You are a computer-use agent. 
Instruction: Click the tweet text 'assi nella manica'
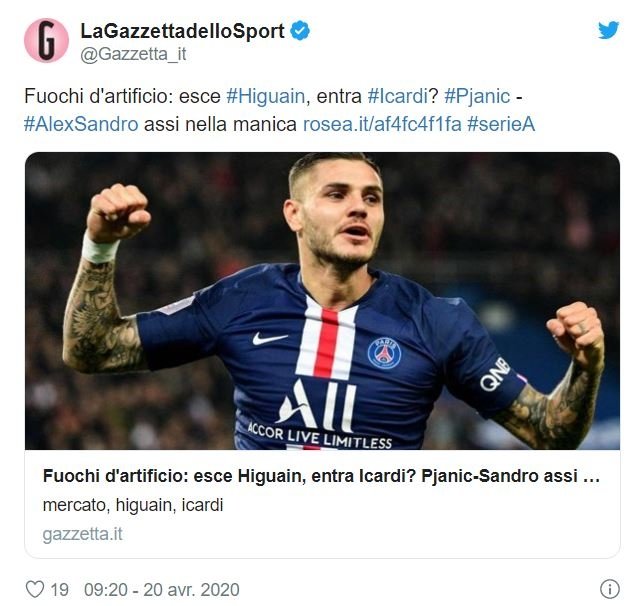coord(220,124)
